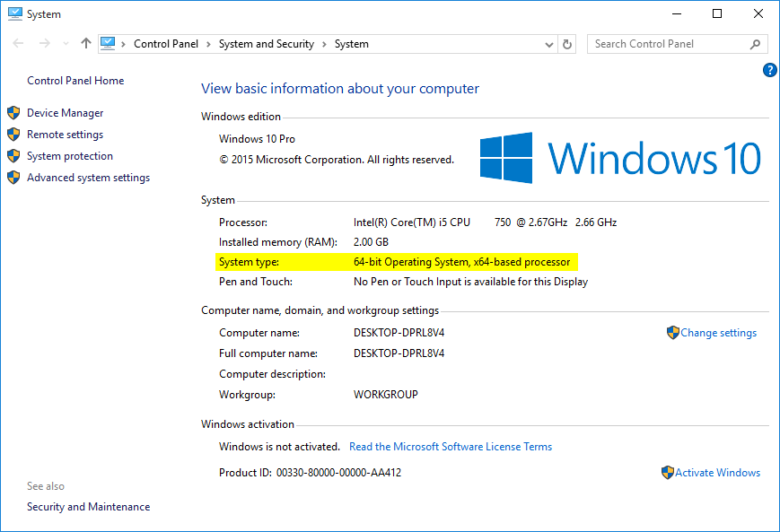Select No Pen or Touch Input text
780x532 pixels.
pyautogui.click(x=470, y=282)
